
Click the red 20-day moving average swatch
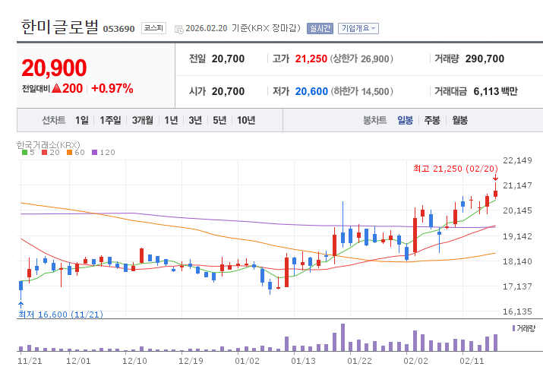pyautogui.click(x=44, y=153)
